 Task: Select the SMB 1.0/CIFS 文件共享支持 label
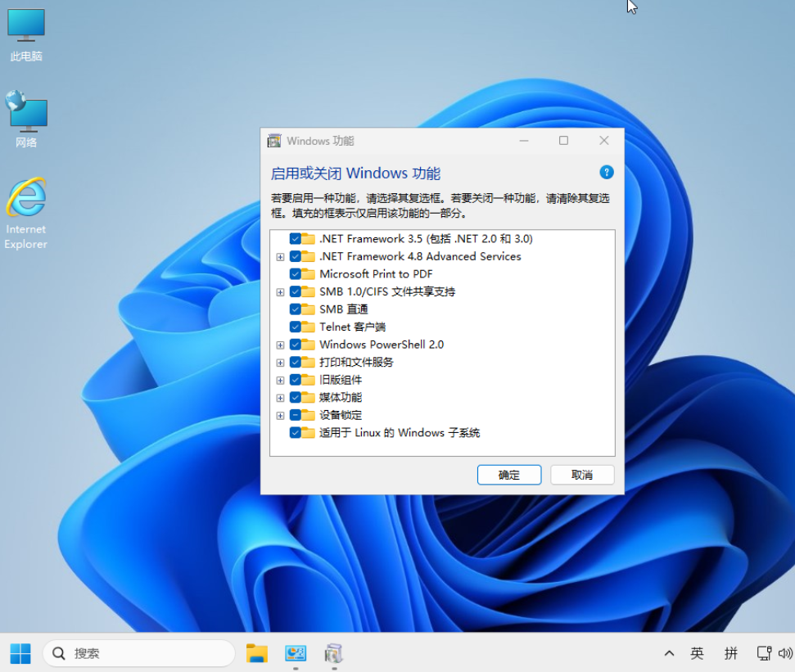(387, 292)
